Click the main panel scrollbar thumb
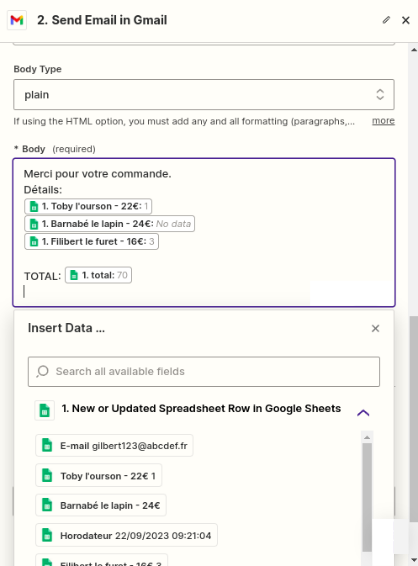Screen dimensions: 418x566 pos(414,419)
